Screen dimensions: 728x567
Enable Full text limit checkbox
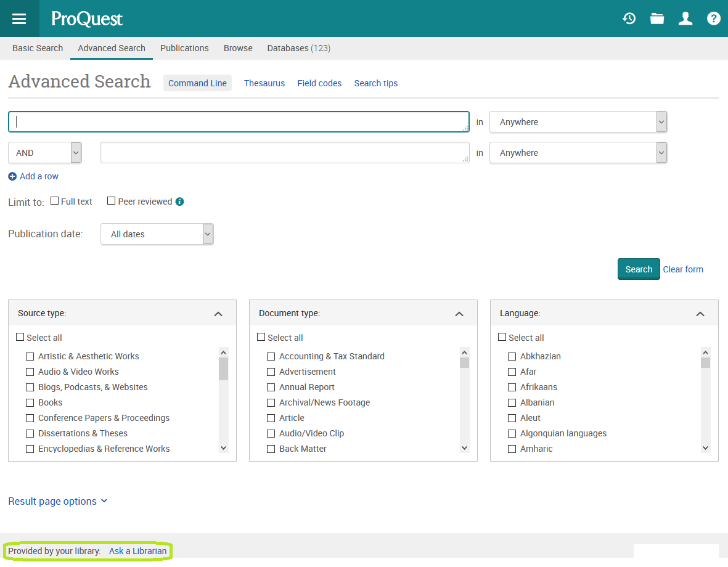54,201
